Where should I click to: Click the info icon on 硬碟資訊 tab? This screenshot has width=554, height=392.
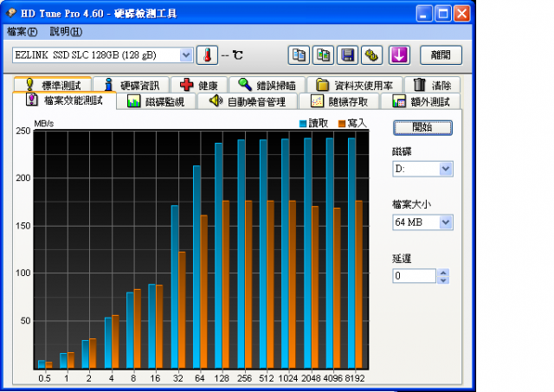109,85
